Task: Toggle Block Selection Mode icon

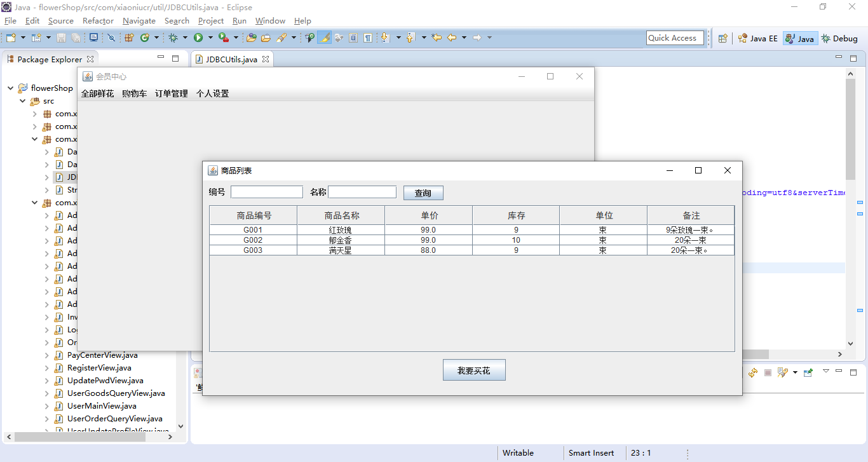Action: [x=353, y=38]
